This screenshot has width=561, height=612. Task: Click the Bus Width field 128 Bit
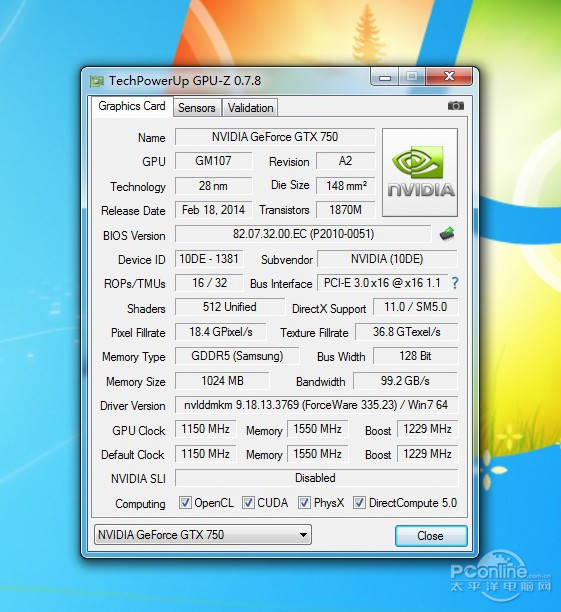tap(415, 356)
